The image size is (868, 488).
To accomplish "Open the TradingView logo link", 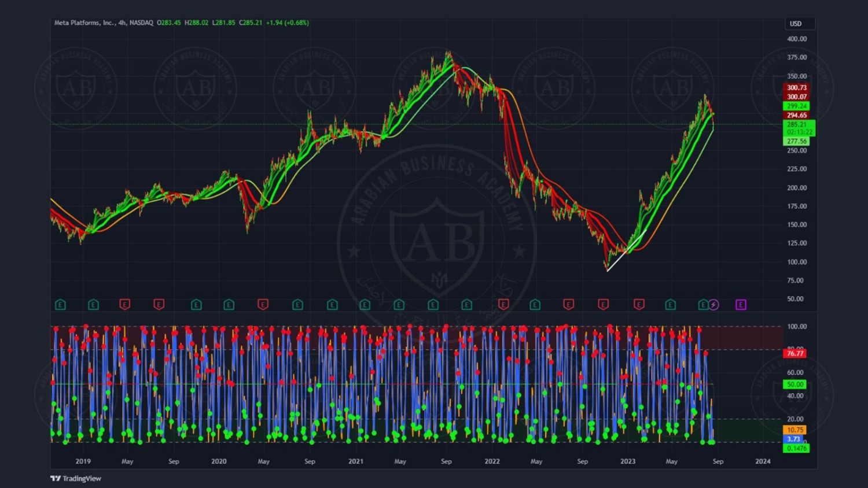I will [x=76, y=478].
